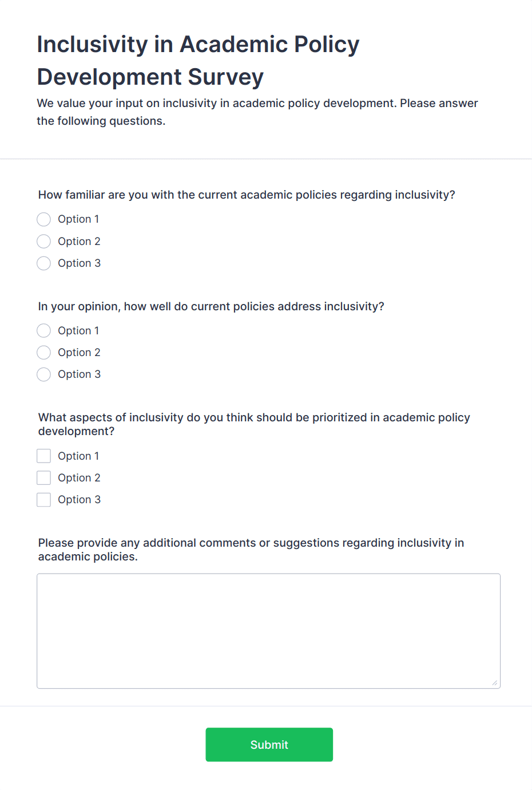
Task: Choose Option 2 under policy inclusivity opinion question
Action: pyautogui.click(x=43, y=352)
